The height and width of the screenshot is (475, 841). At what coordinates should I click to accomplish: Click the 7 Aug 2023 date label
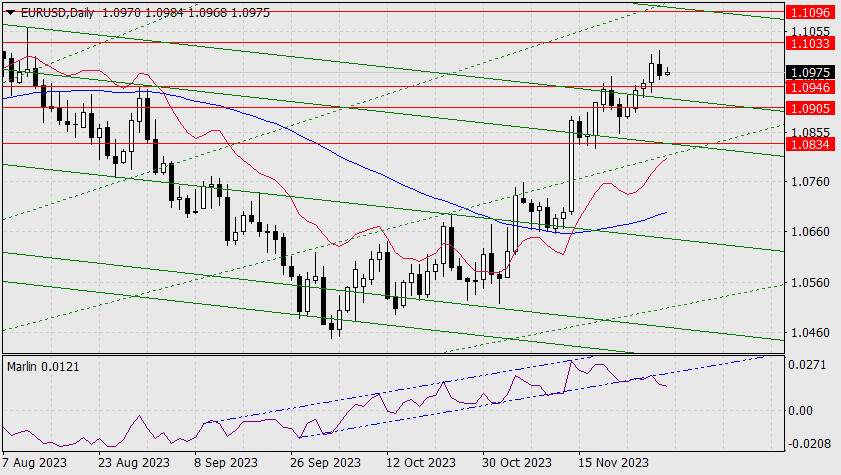35,463
